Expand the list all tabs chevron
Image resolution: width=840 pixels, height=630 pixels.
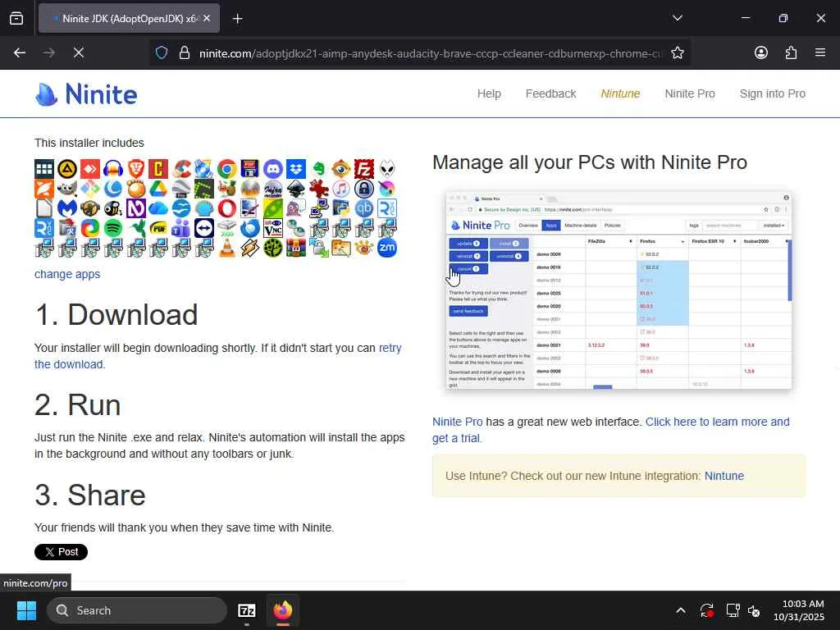pyautogui.click(x=677, y=18)
